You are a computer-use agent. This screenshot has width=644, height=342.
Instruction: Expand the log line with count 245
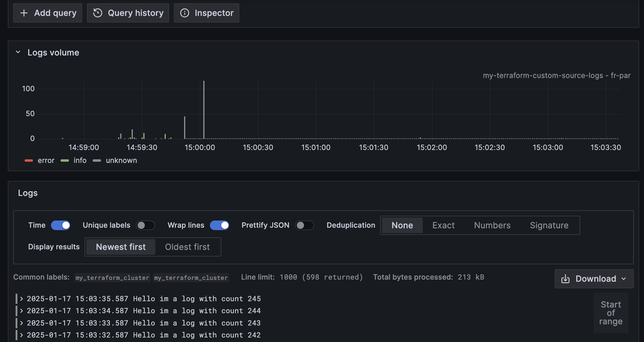[22, 299]
